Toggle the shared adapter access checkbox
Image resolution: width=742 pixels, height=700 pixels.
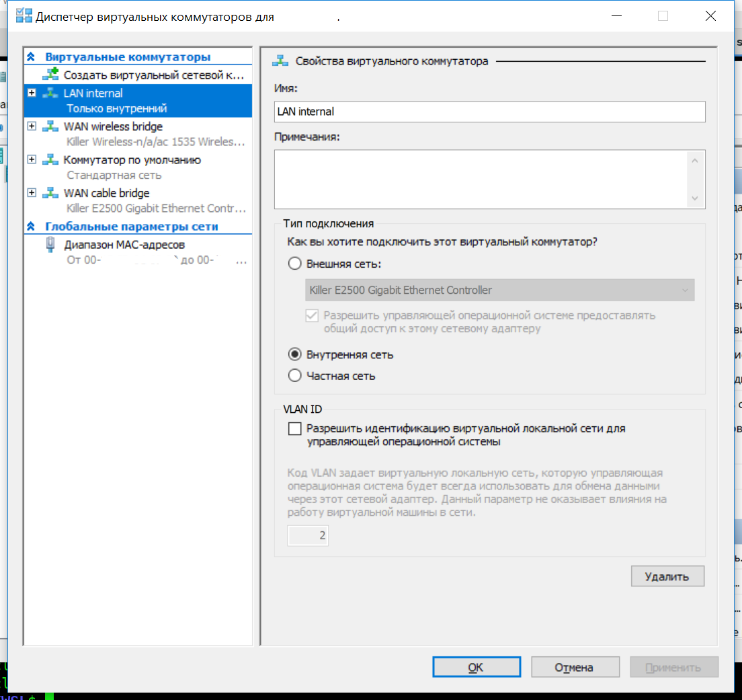[x=312, y=315]
